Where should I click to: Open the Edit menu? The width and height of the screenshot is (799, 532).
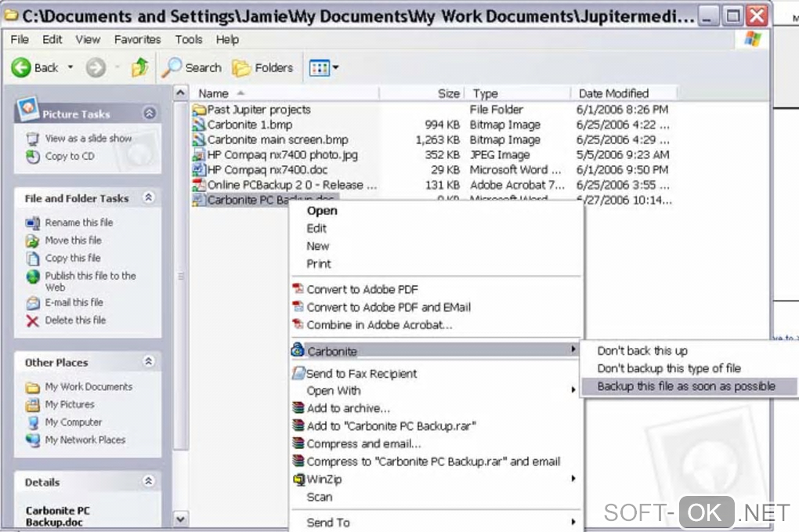click(x=52, y=39)
